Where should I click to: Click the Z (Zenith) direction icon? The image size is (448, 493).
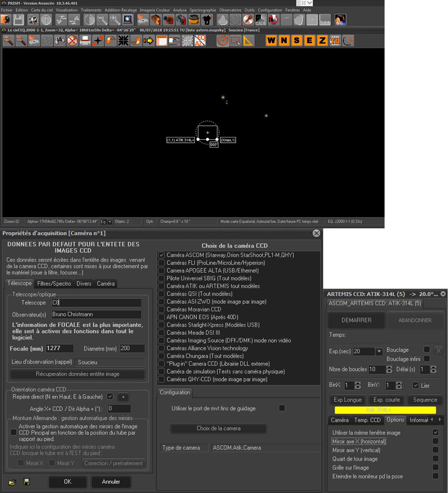(322, 41)
